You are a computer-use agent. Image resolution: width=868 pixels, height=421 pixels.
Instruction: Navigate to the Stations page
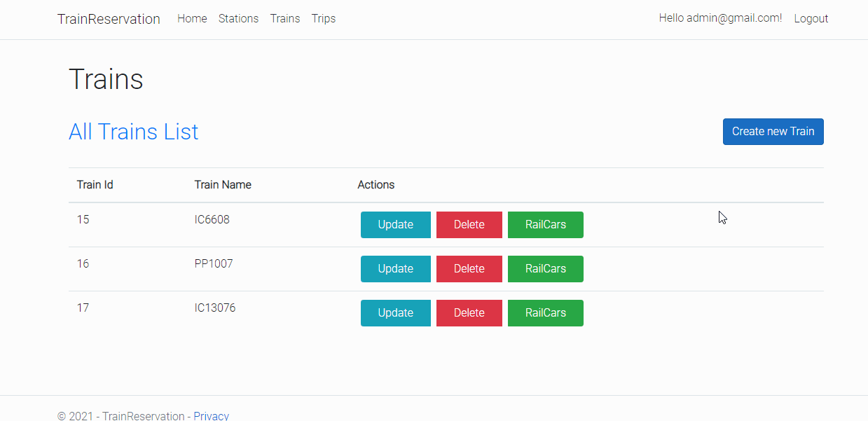tap(238, 19)
